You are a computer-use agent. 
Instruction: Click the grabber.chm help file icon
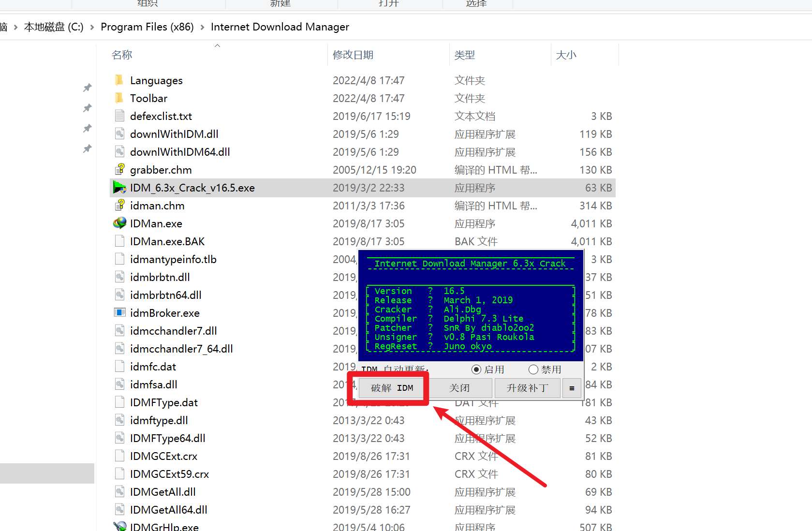tap(119, 170)
